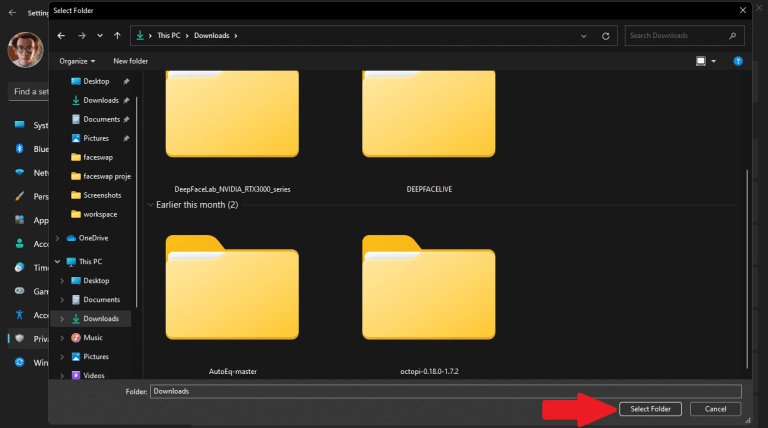768x428 pixels.
Task: Expand chevron after Downloads in address bar
Action: point(236,36)
